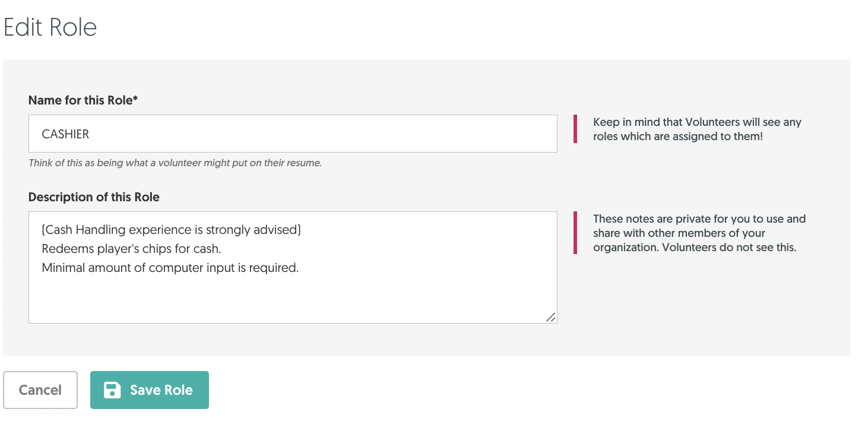Click the floppy disk icon on Save Role
The height and width of the screenshot is (431, 868).
click(112, 390)
